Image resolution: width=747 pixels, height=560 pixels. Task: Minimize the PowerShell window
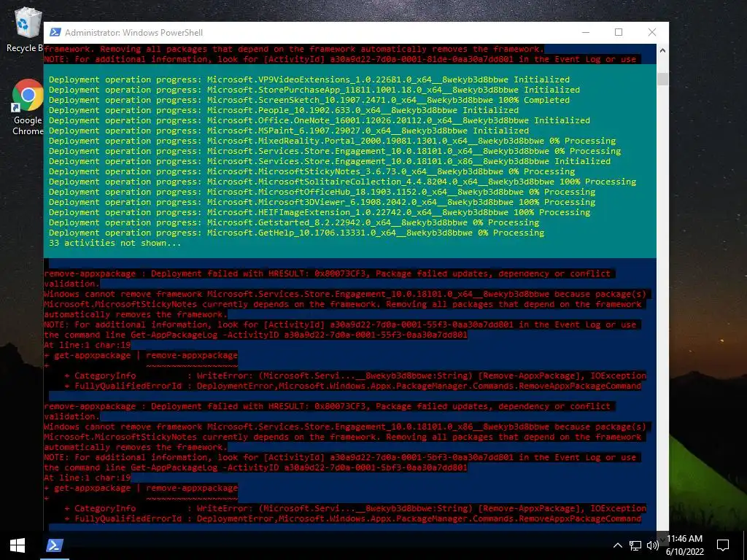[586, 32]
